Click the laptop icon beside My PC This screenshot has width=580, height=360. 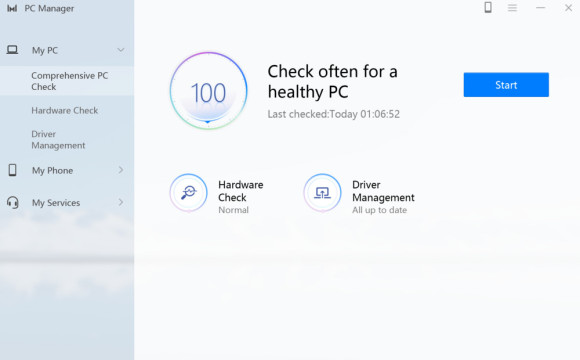[12, 50]
